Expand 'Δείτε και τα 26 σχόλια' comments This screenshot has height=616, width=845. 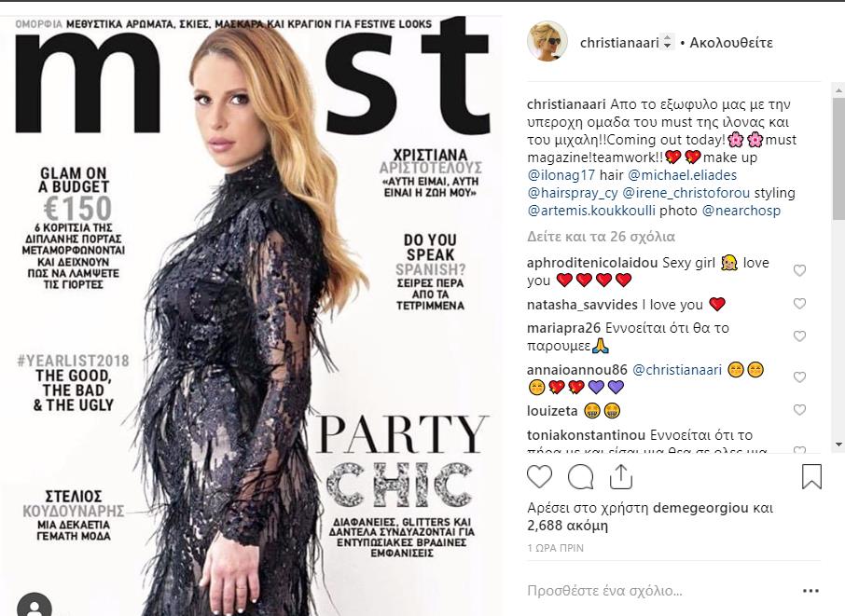601,237
